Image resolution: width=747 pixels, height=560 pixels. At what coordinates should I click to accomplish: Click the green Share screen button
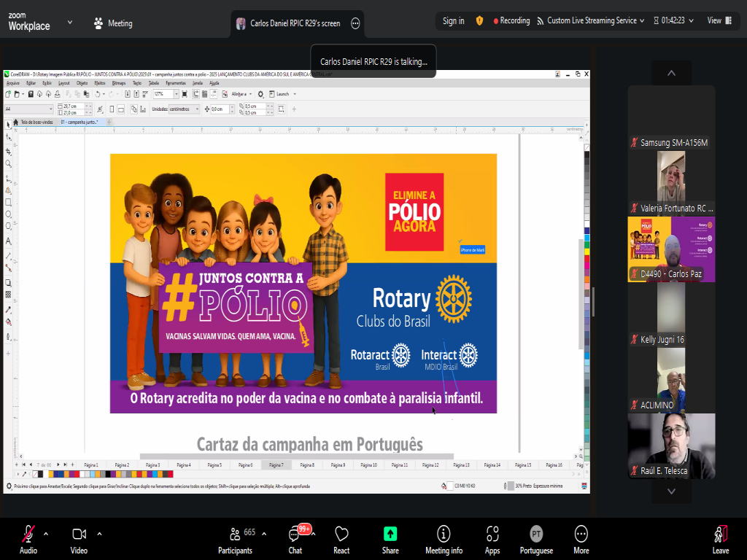point(390,538)
